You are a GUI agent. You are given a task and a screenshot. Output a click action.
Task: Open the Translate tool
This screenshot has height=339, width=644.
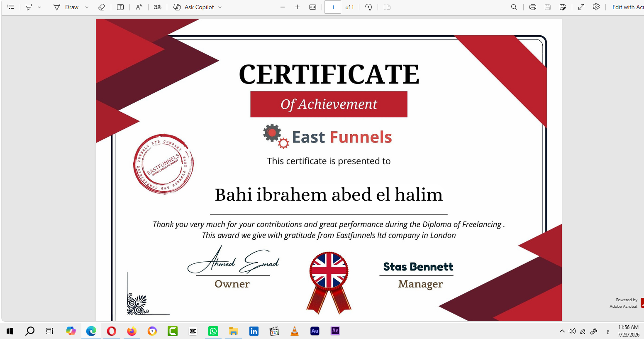158,7
